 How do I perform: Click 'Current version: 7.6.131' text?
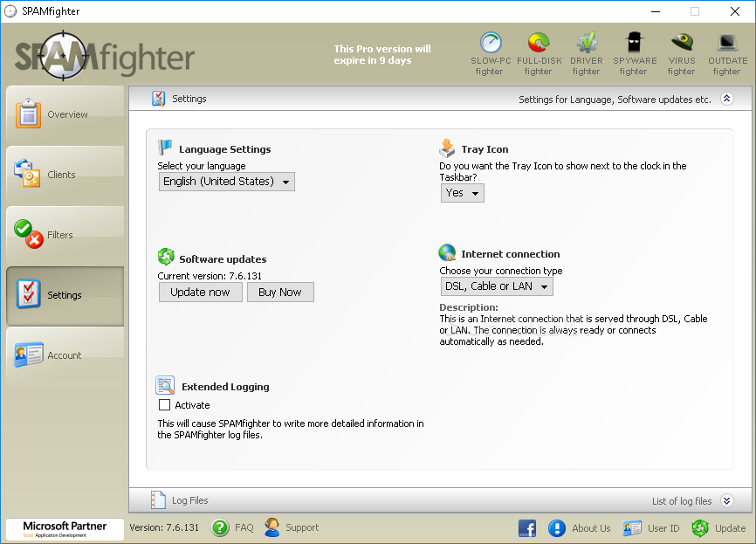210,276
